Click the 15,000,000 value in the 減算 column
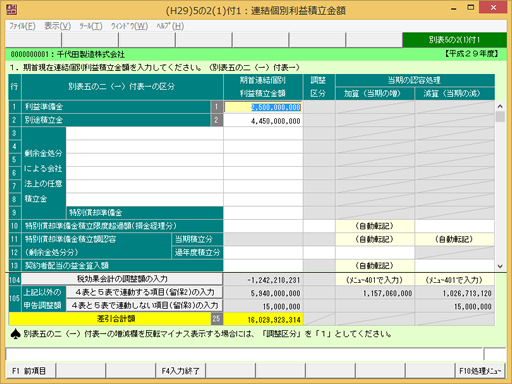Screen dimensions: 512x384 (x=473, y=307)
